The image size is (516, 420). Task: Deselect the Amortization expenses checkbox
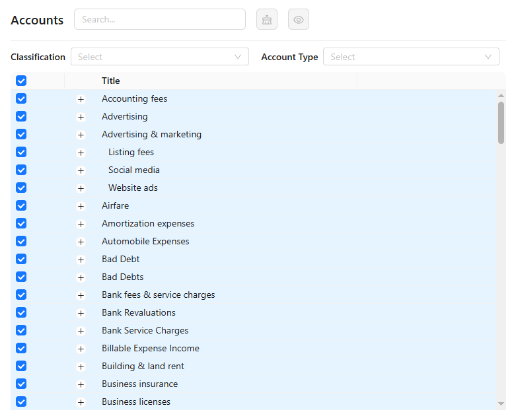pos(21,223)
